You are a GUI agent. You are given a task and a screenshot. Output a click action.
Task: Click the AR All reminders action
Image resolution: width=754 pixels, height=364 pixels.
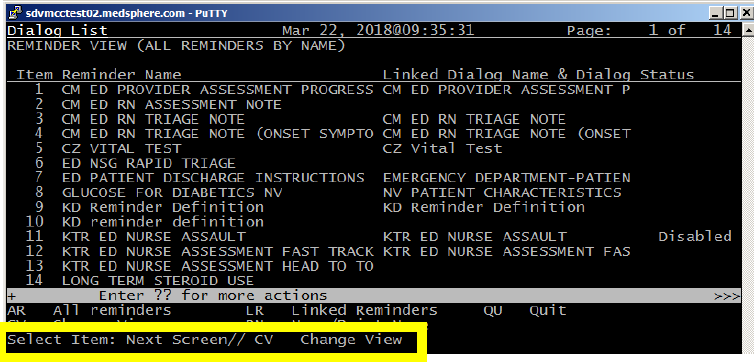89,311
